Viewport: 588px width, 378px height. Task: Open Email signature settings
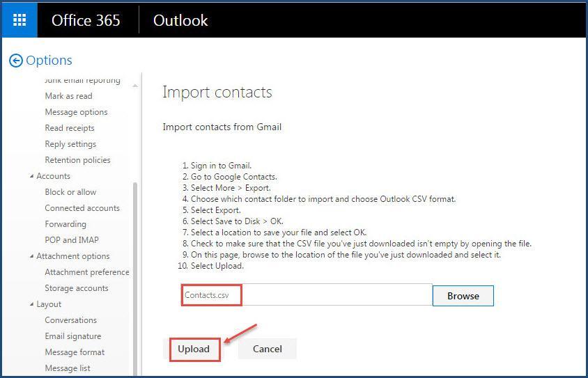pyautogui.click(x=73, y=336)
